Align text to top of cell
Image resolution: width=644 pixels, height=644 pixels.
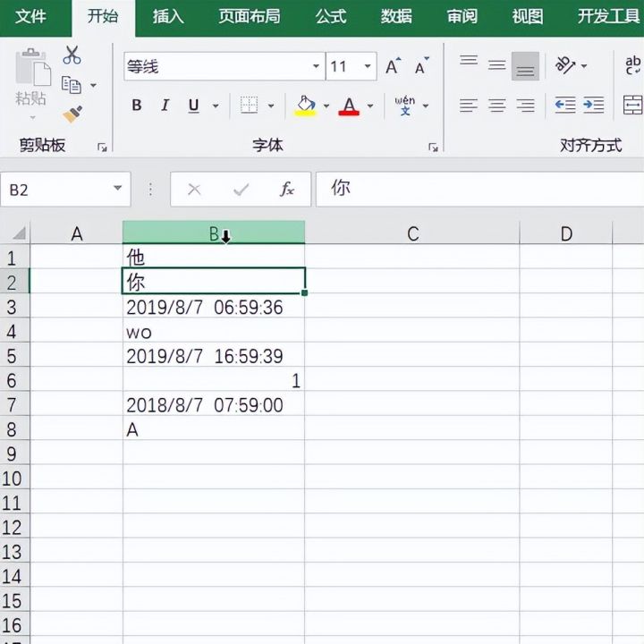pyautogui.click(x=469, y=61)
